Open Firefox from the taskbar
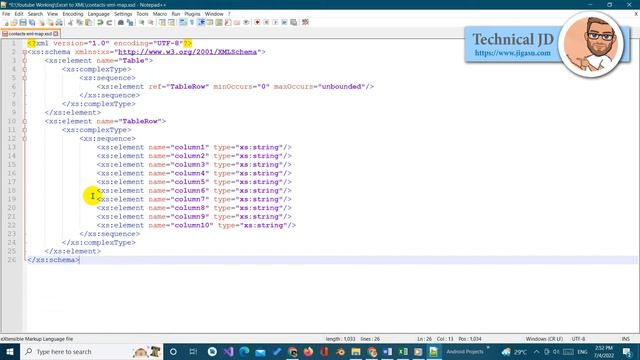Viewport: 640px width, 360px height. (308, 351)
